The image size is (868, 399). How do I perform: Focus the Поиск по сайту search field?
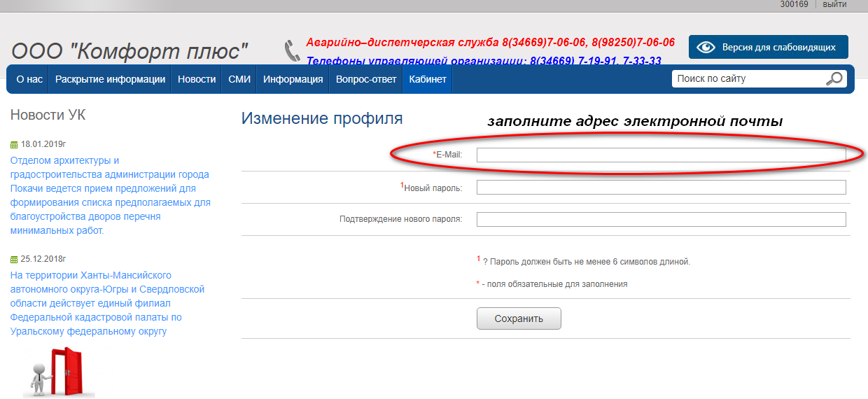(749, 79)
